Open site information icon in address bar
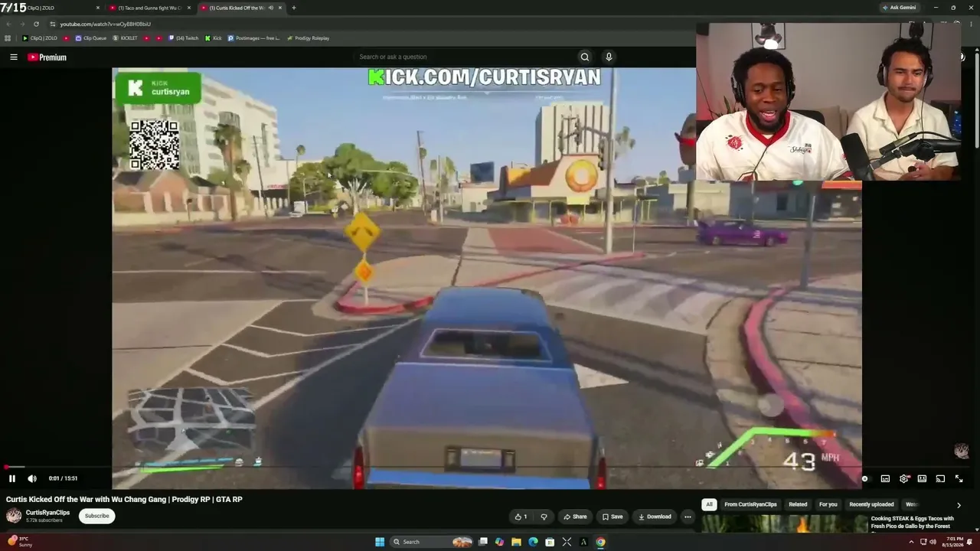This screenshot has height=551, width=980. 52,24
